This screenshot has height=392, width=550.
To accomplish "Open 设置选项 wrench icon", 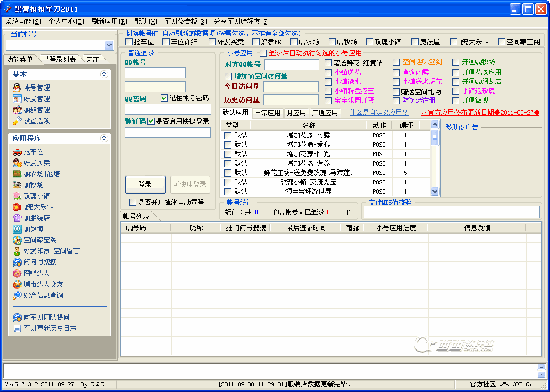I will pyautogui.click(x=17, y=120).
